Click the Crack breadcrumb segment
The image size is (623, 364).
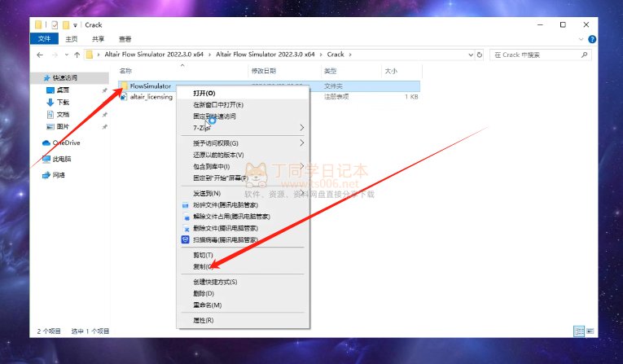pos(336,55)
